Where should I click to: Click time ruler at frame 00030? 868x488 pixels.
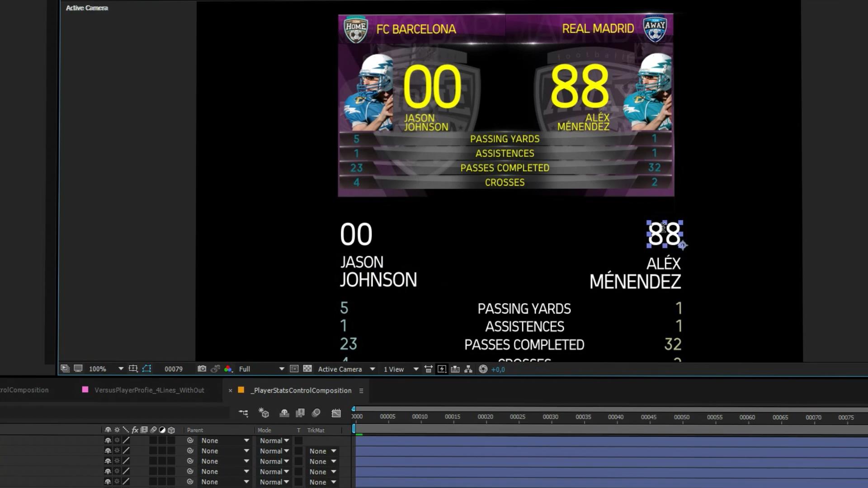pos(550,417)
